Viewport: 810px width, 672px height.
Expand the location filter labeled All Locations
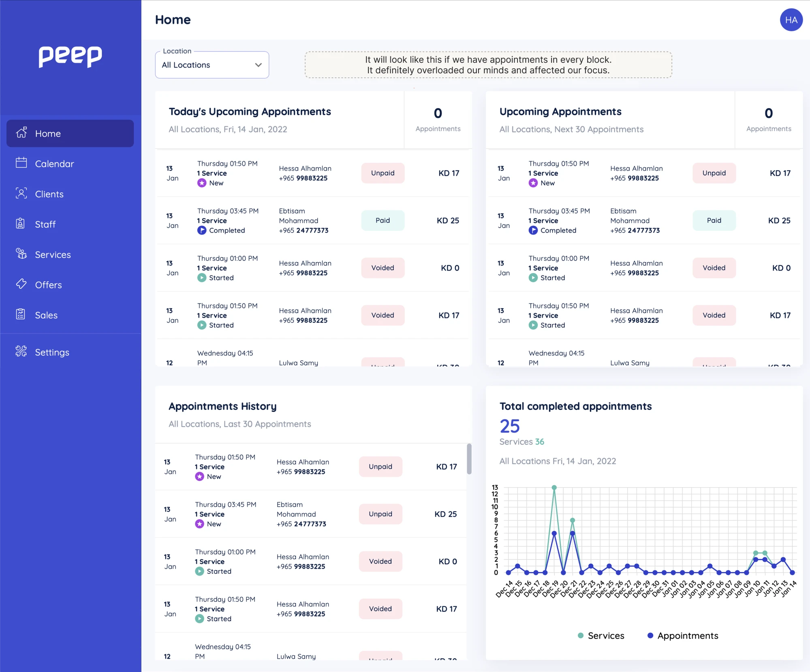point(212,65)
